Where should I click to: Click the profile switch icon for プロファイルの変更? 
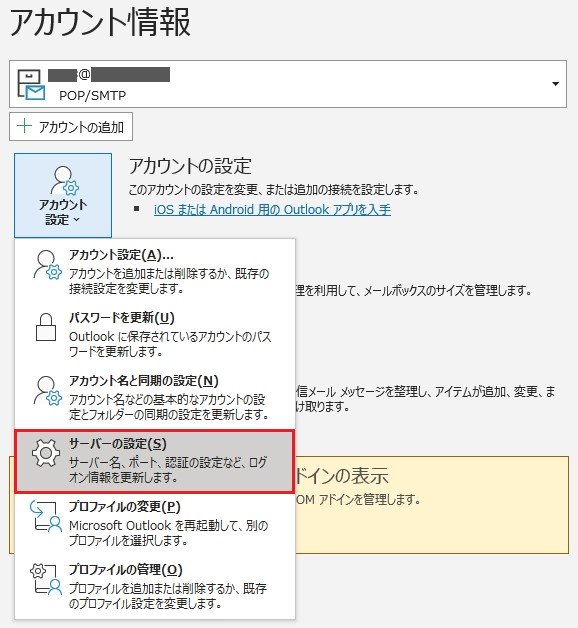46,517
